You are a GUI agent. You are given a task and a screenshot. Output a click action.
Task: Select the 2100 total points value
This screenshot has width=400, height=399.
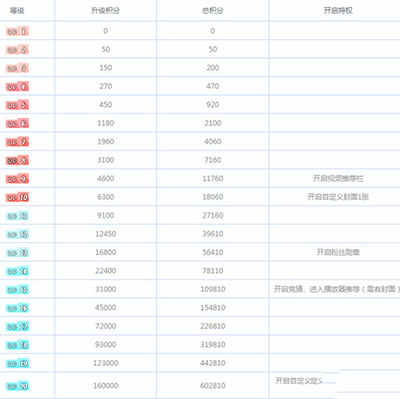(x=213, y=123)
